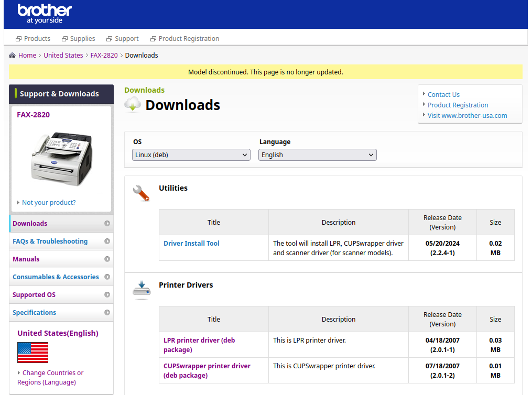Open LPR printer driver (deb package)
Image resolution: width=532 pixels, height=395 pixels.
pos(199,345)
